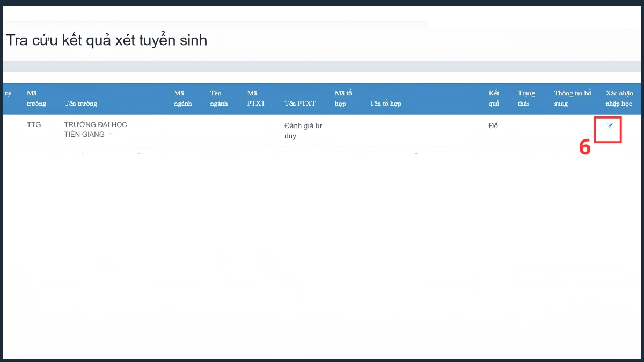The width and height of the screenshot is (644, 362).
Task: Select 'Thông tin bổ sung' column header
Action: point(573,98)
